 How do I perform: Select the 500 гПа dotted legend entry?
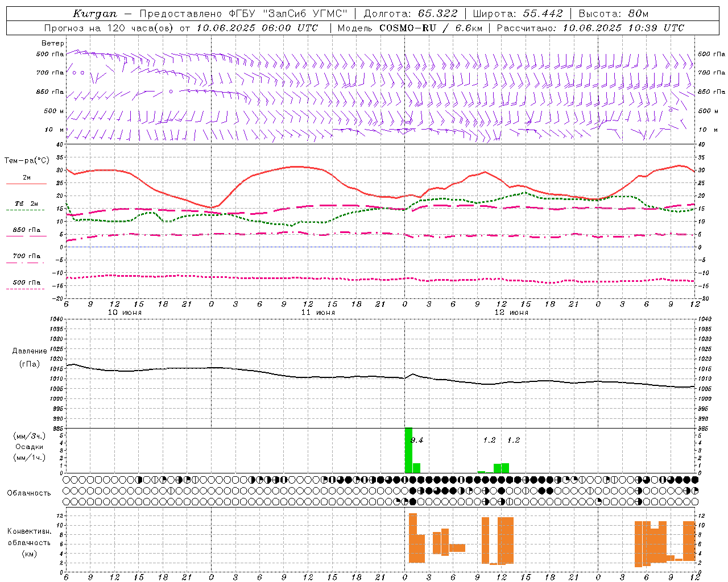click(x=26, y=282)
